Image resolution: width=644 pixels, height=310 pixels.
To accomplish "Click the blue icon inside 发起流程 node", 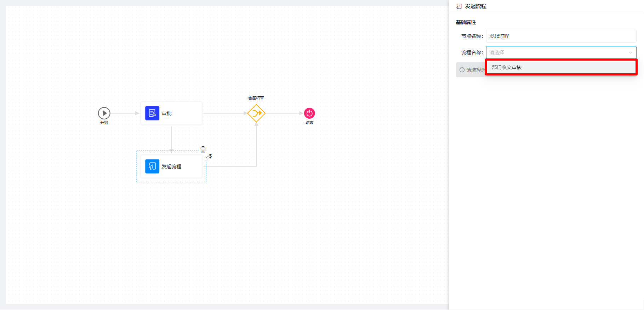I will [152, 166].
